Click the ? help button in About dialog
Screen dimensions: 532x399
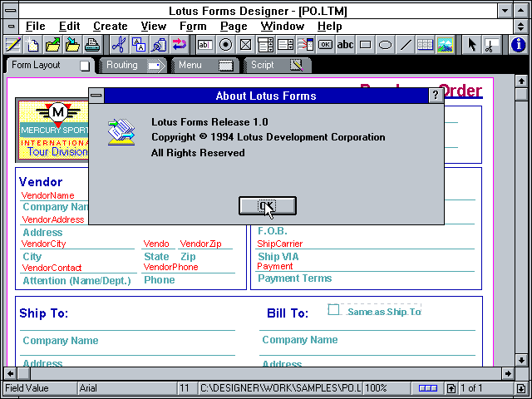pyautogui.click(x=436, y=96)
